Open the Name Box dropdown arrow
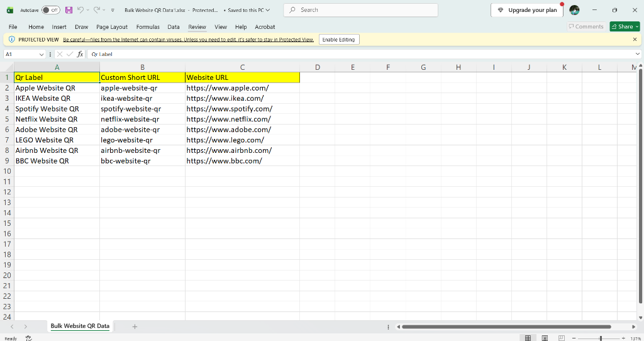Viewport: 644px width, 341px height. (42, 54)
